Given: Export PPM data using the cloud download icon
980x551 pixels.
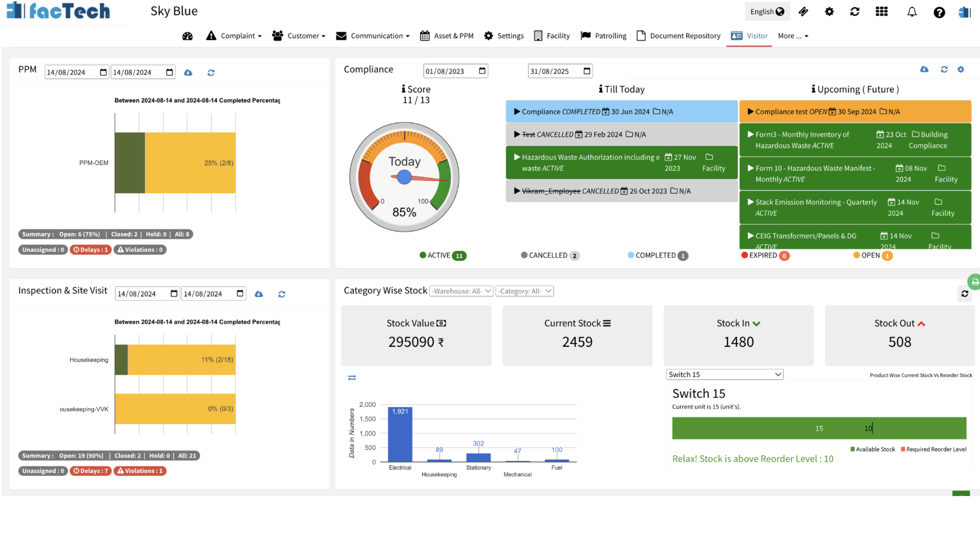Looking at the screenshot, I should pos(188,72).
